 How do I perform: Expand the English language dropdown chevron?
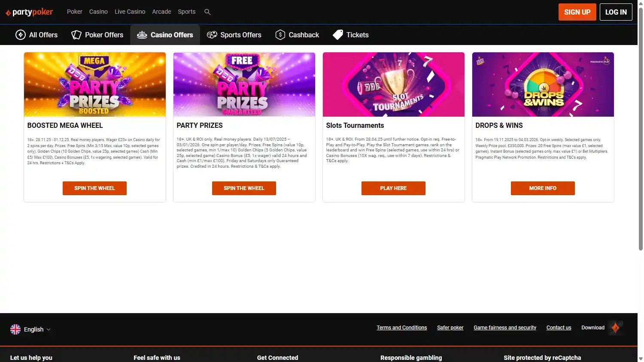[x=49, y=329]
